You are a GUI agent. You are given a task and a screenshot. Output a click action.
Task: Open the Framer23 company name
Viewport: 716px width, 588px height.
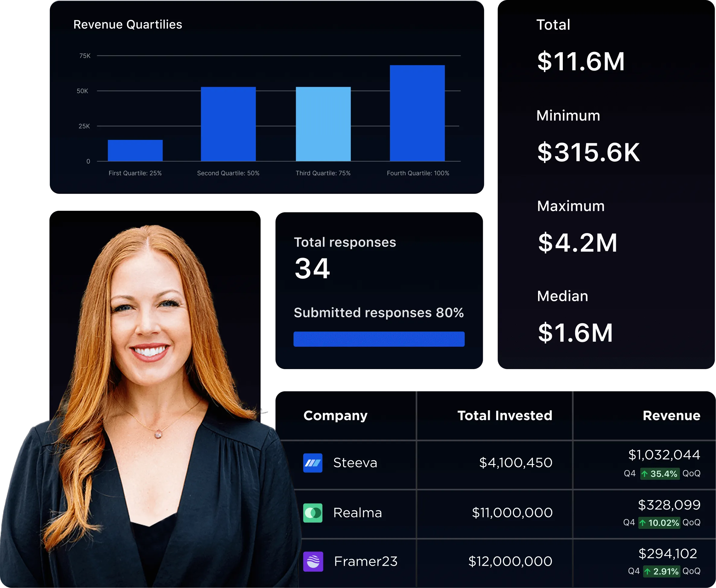[x=366, y=561]
